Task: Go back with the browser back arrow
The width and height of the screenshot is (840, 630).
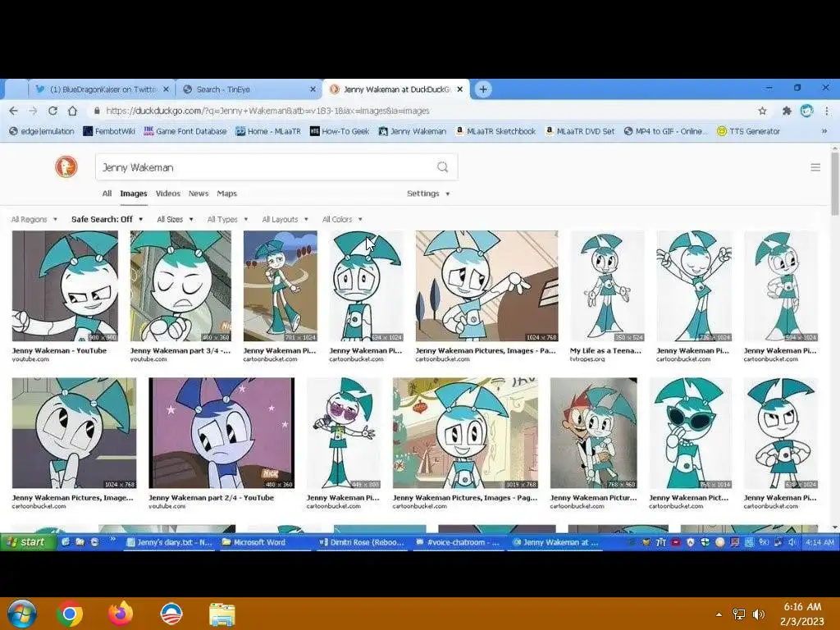Action: 13,111
